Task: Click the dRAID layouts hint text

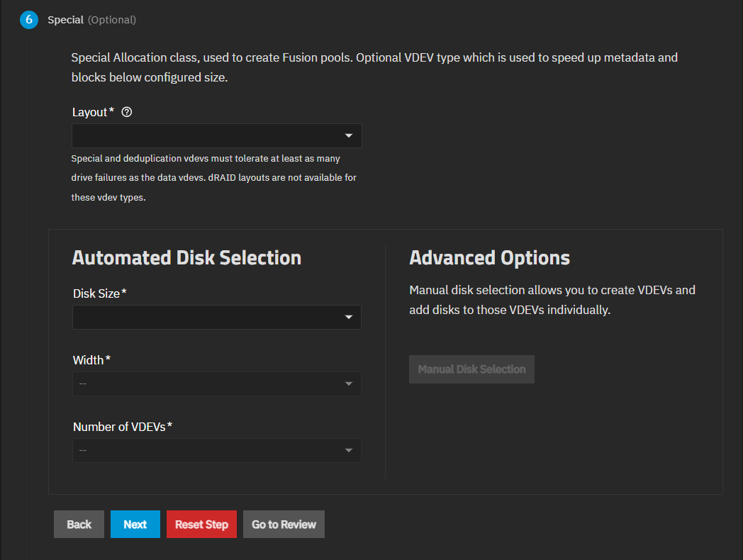Action: pos(213,178)
